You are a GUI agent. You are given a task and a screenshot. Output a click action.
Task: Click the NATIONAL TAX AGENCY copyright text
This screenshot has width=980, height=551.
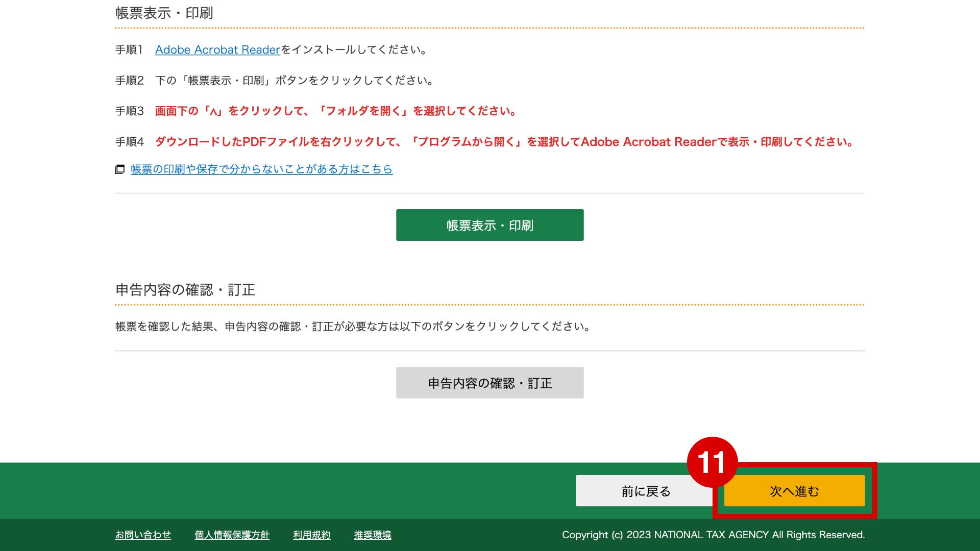point(713,535)
